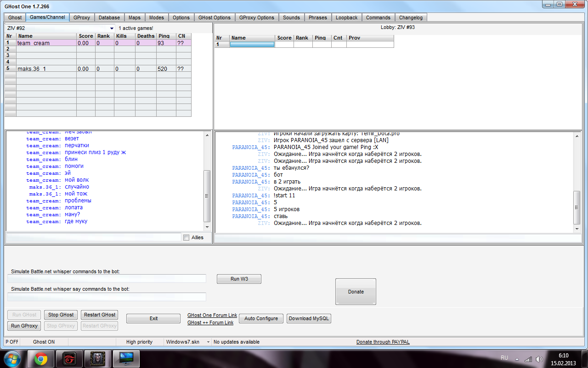Toggle the Allies checkbox
588x368 pixels.
[186, 237]
